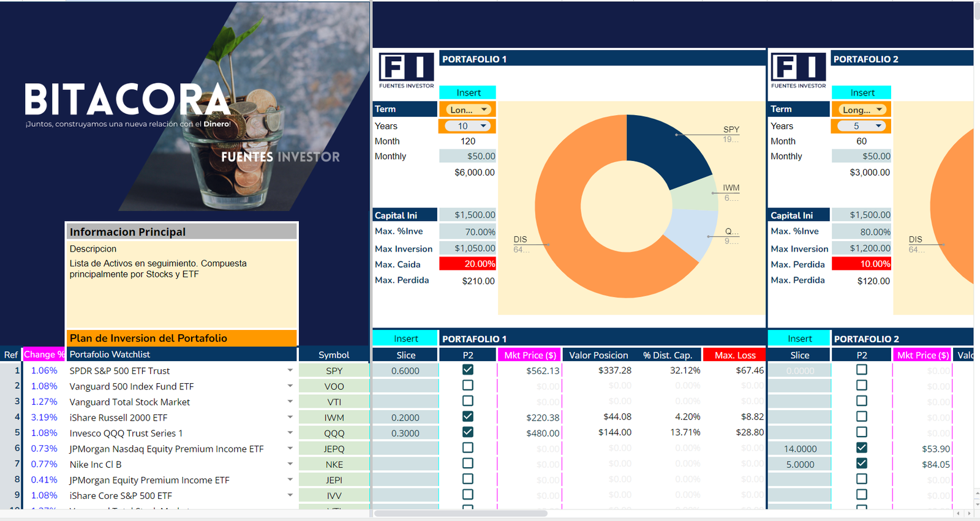Click the Portafolio 2 market price $84.05

[936, 465]
